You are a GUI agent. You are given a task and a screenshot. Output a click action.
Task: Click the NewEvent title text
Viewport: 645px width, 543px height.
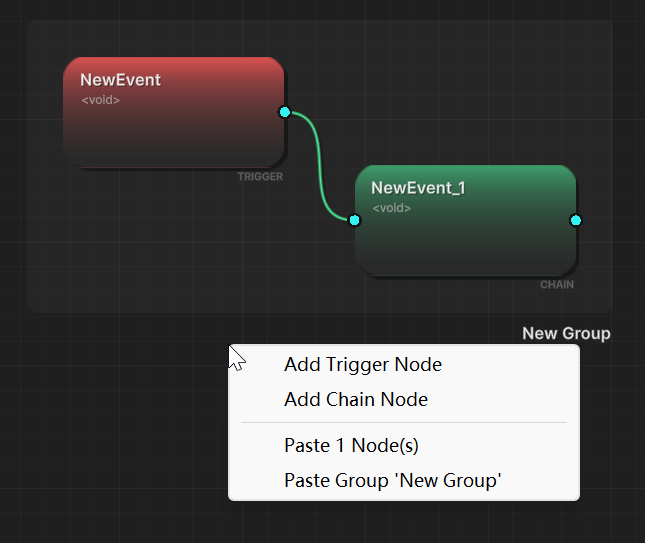120,80
